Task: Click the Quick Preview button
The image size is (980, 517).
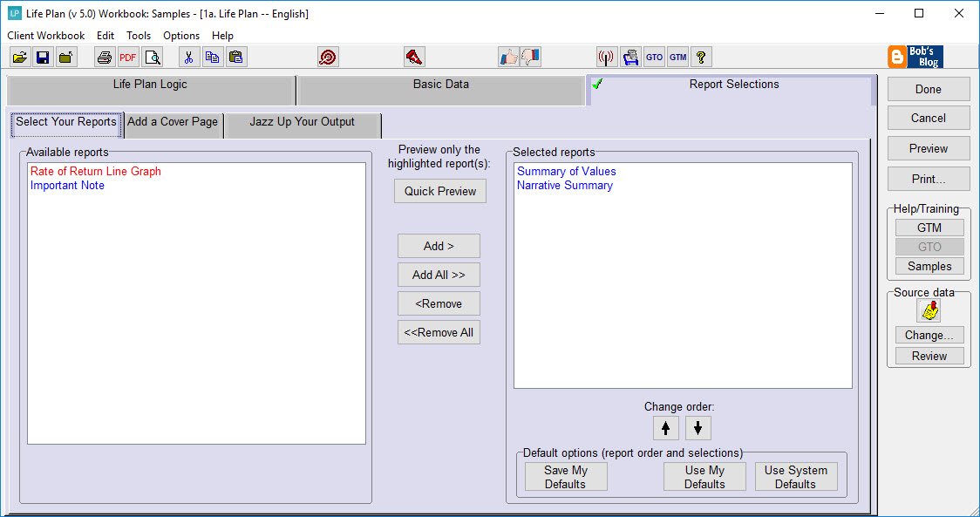Action: (439, 190)
